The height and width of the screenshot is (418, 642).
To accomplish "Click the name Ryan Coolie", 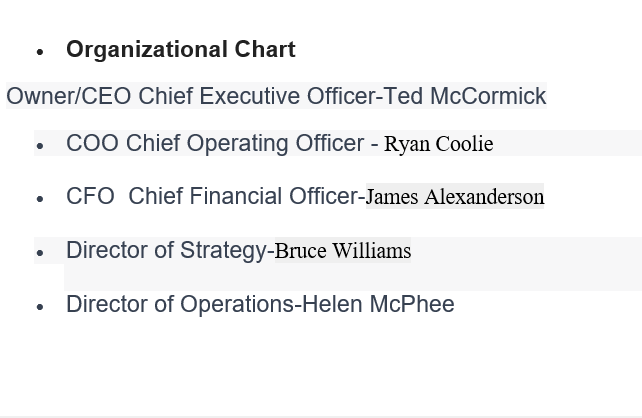I will [438, 144].
